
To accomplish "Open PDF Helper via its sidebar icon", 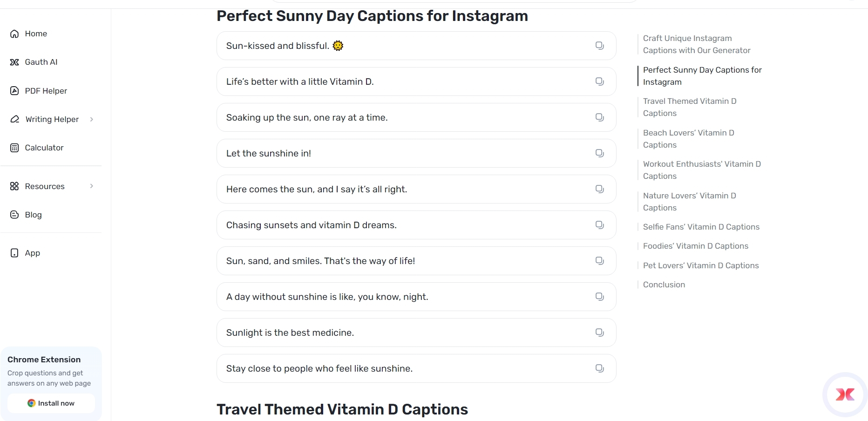I will click(14, 91).
